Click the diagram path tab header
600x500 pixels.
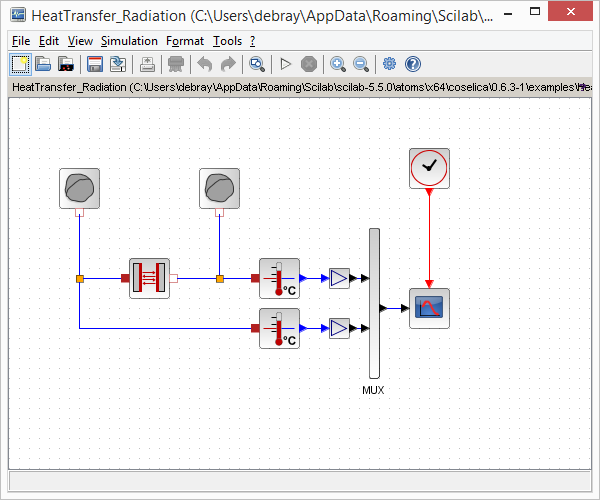coord(300,87)
